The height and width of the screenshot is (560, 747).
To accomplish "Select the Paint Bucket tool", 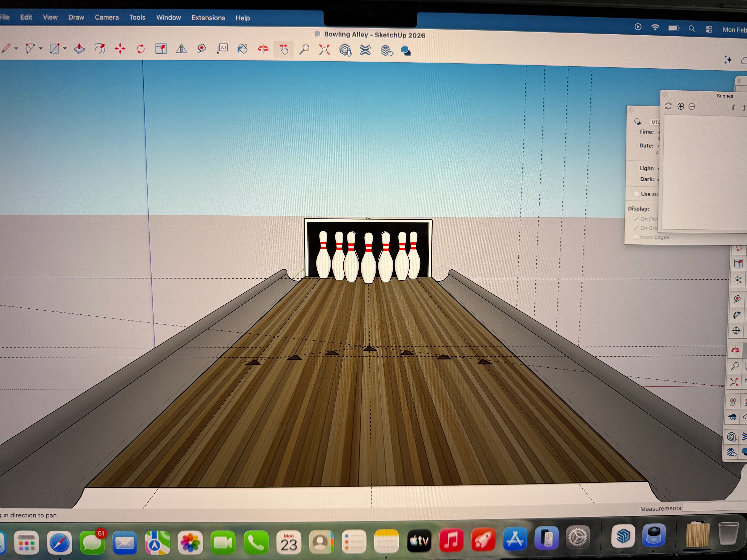I will tap(242, 49).
